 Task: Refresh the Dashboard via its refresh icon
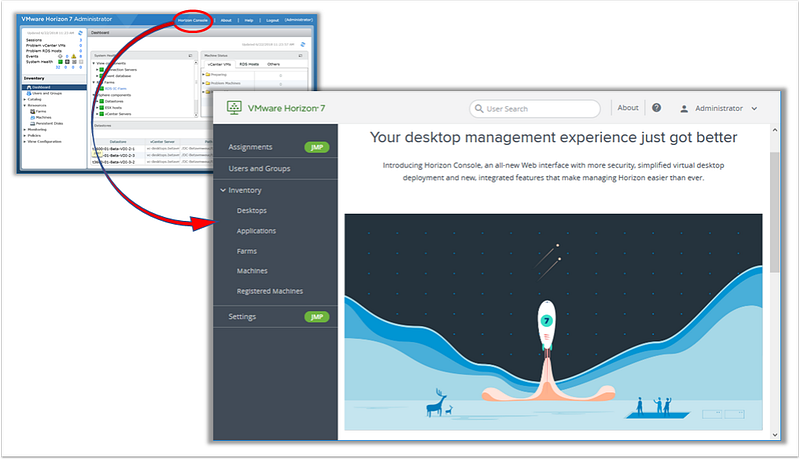303,44
